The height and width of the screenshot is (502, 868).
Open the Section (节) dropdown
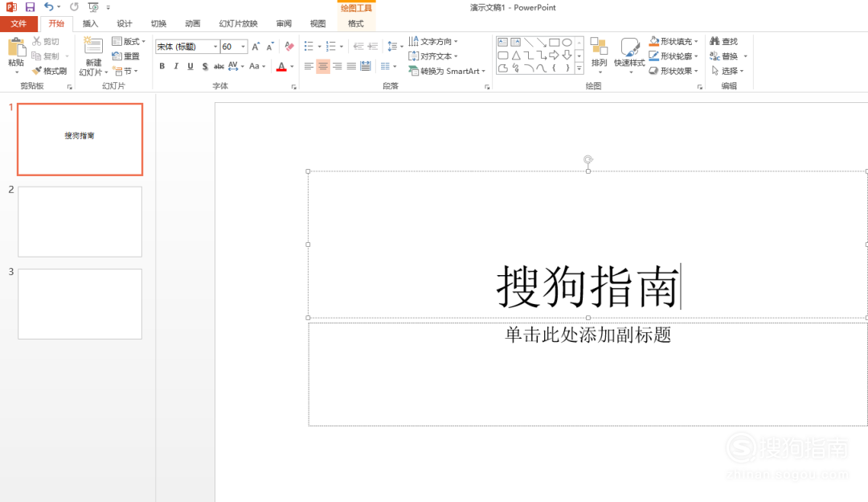click(125, 71)
